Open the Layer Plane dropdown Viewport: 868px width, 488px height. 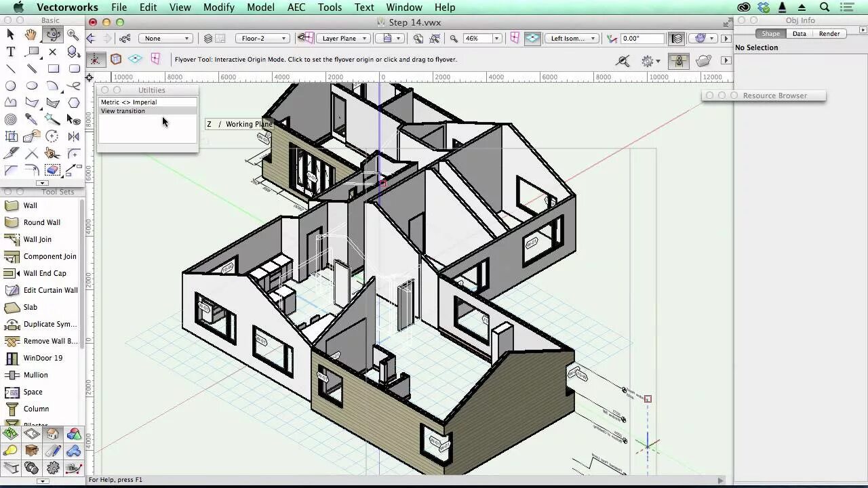tap(344, 39)
